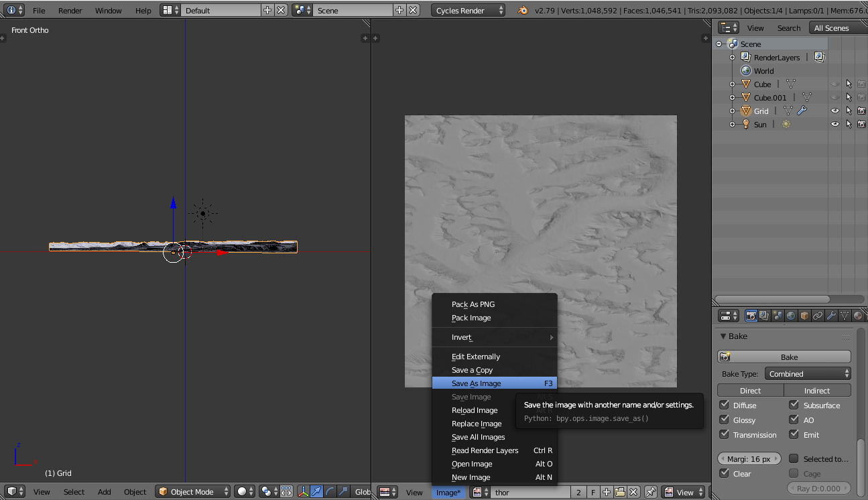Viewport: 868px width, 500px height.
Task: Pin the image in the UV editor
Action: [x=650, y=492]
